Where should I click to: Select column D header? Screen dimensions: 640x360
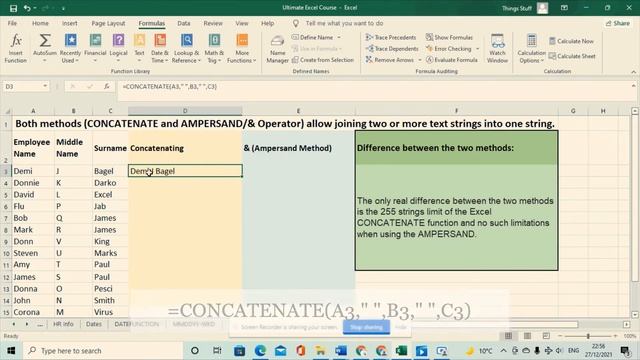(x=185, y=111)
